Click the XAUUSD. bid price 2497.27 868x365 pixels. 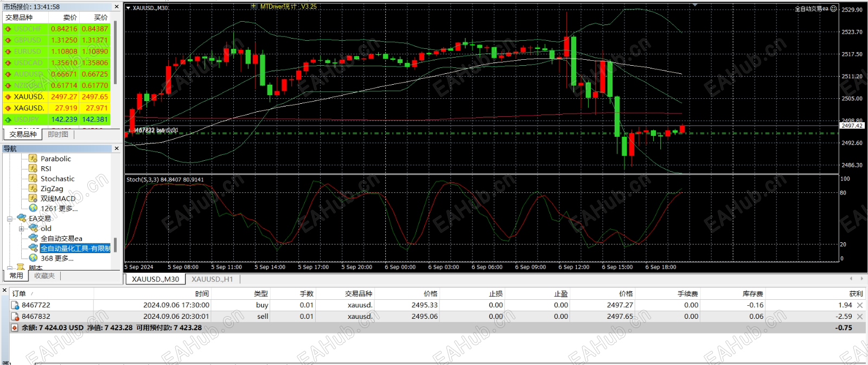[64, 97]
